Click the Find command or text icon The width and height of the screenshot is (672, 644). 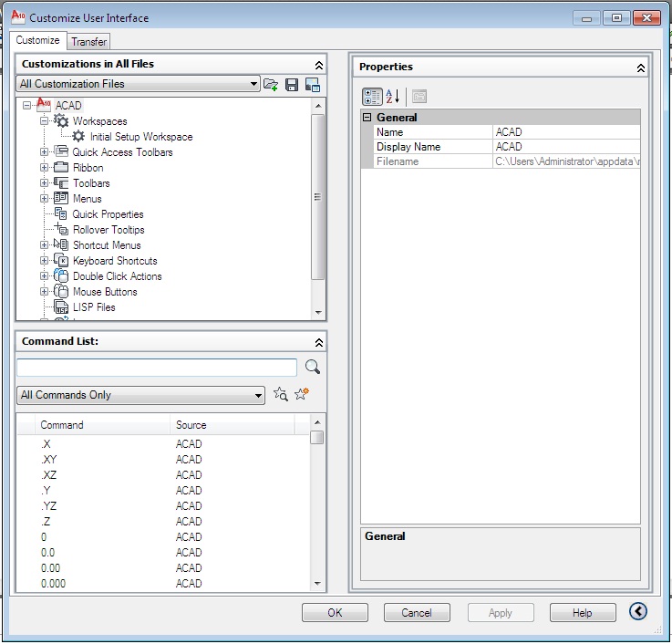[x=281, y=394]
